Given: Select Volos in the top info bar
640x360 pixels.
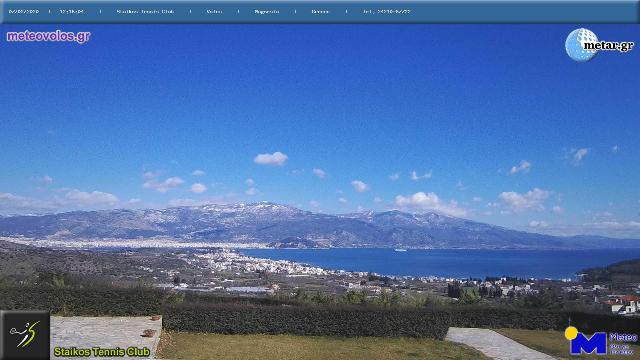Looking at the screenshot, I should tap(215, 11).
